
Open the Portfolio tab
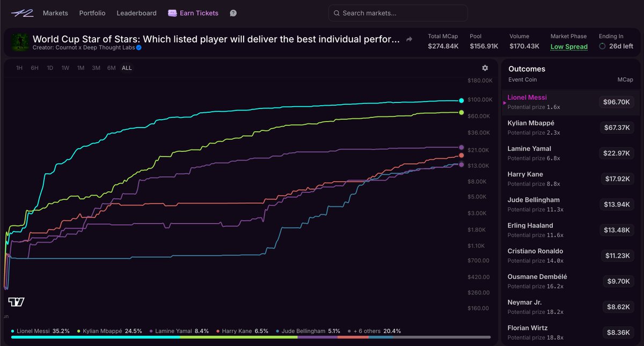(x=92, y=13)
